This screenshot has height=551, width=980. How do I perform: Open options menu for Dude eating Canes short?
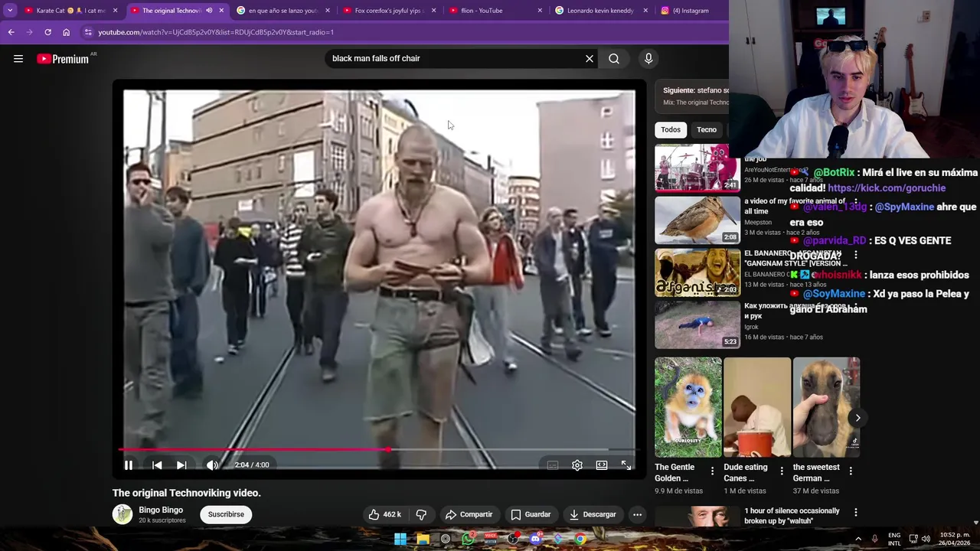click(x=781, y=471)
